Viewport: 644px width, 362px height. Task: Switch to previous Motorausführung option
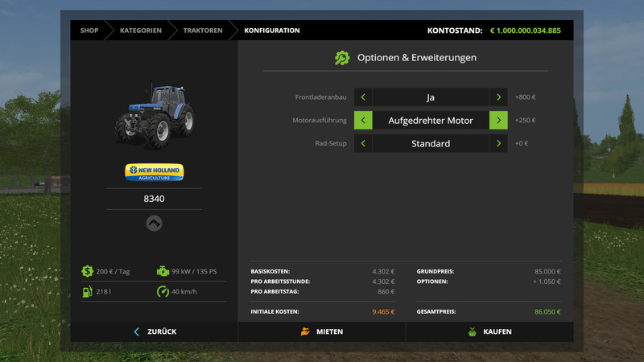pyautogui.click(x=363, y=121)
